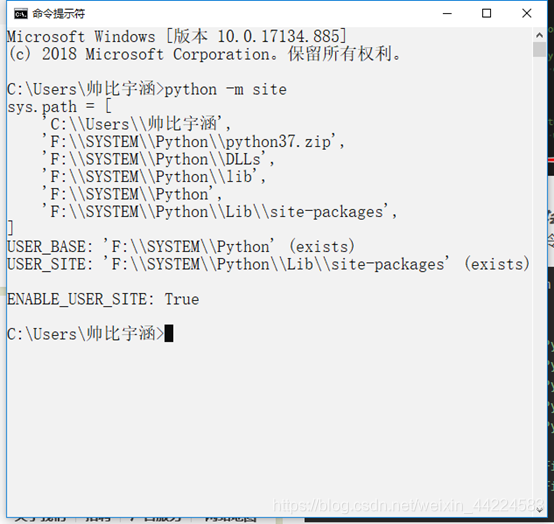Click the Microsoft Windows version line
Viewport: 554px width, 524px height.
coord(177,36)
